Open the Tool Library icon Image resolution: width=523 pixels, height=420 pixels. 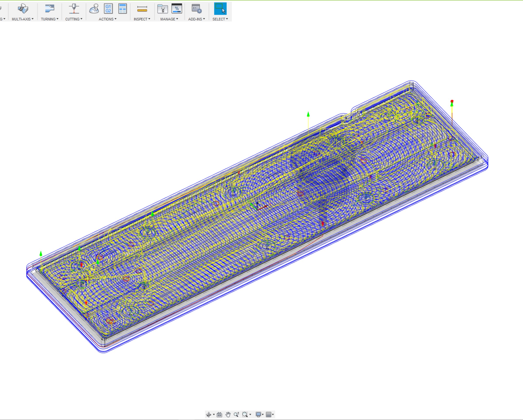(163, 9)
